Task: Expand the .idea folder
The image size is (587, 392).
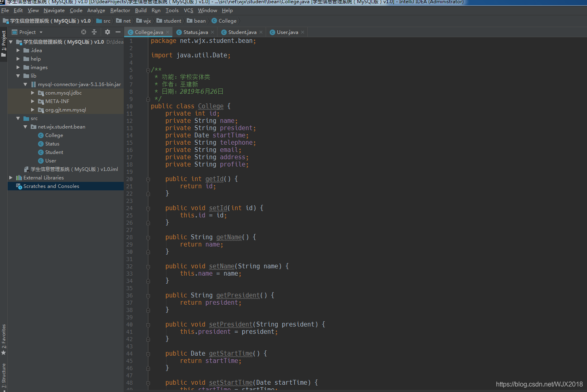Action: (x=18, y=51)
